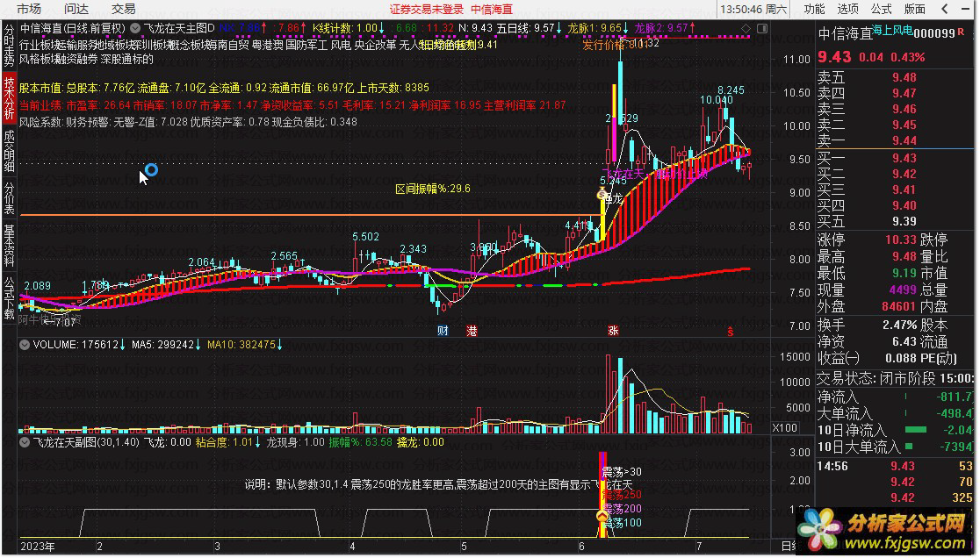Screen dimensions: 980x558
Task: Open the 市场 menu
Action: [29, 9]
